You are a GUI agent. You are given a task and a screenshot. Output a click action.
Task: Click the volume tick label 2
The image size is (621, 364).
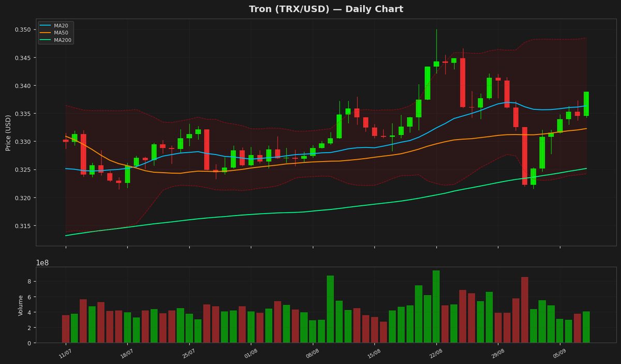click(29, 328)
